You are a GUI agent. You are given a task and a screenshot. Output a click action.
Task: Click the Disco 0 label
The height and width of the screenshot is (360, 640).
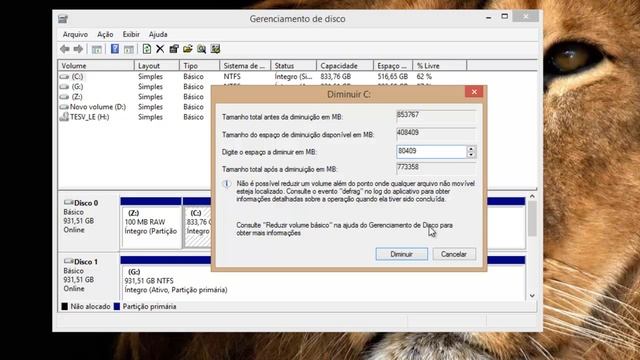86,203
